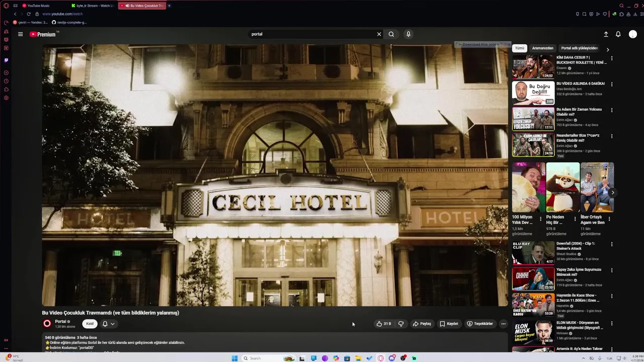Open the 100 Milyon Yıllık Dev short
The height and width of the screenshot is (362, 644).
coord(529,187)
